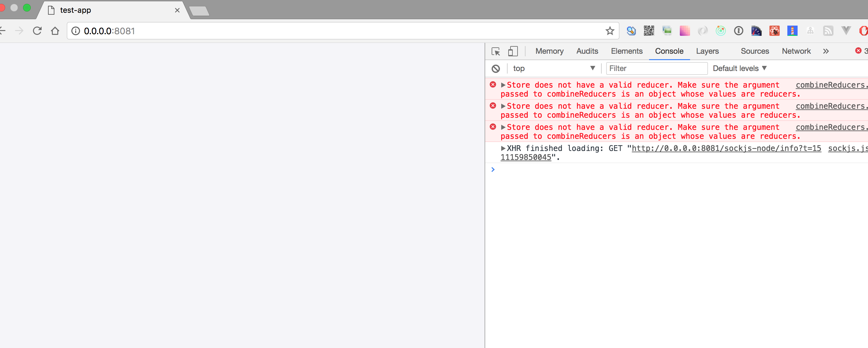
Task: Open the React DevTools extension icon
Action: tap(774, 31)
